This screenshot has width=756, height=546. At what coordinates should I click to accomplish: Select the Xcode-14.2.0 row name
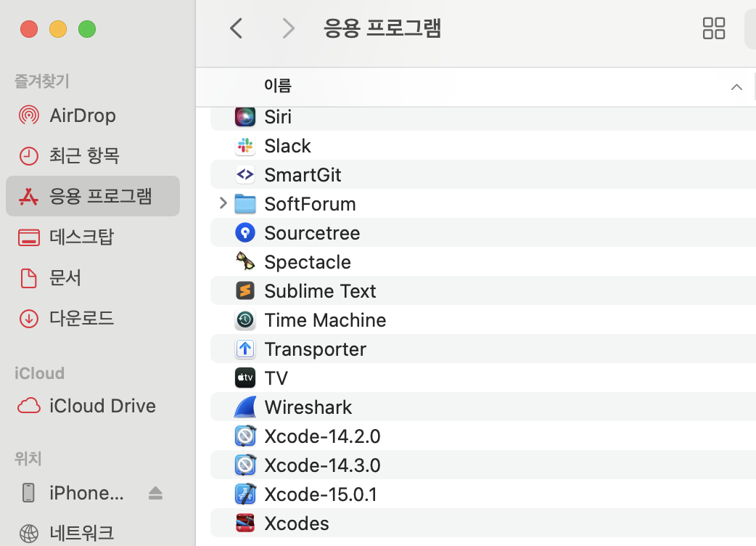pyautogui.click(x=323, y=436)
